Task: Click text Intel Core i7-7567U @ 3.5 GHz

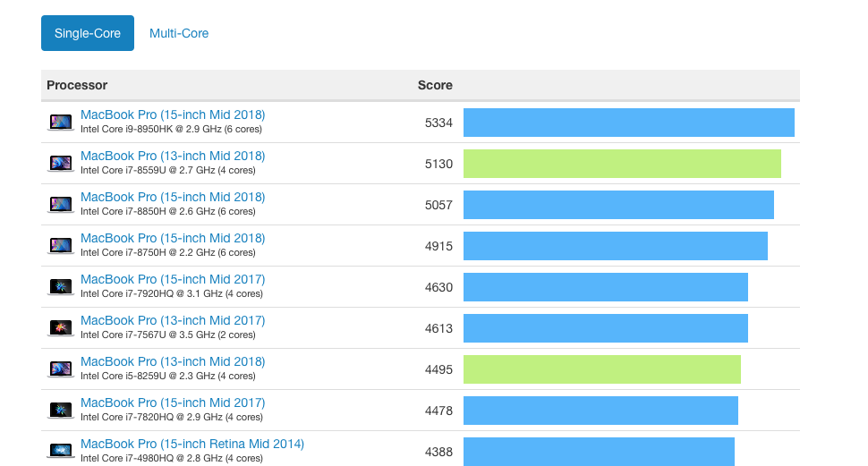Action: [148, 335]
